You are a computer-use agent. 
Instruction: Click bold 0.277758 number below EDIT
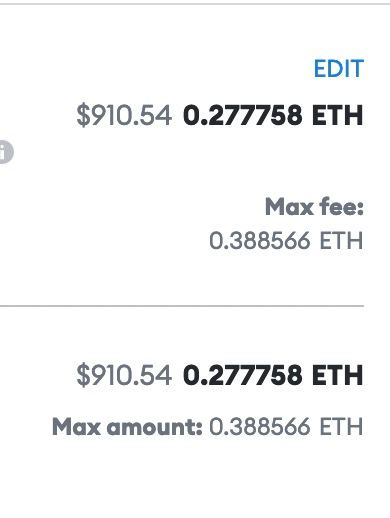(x=243, y=115)
